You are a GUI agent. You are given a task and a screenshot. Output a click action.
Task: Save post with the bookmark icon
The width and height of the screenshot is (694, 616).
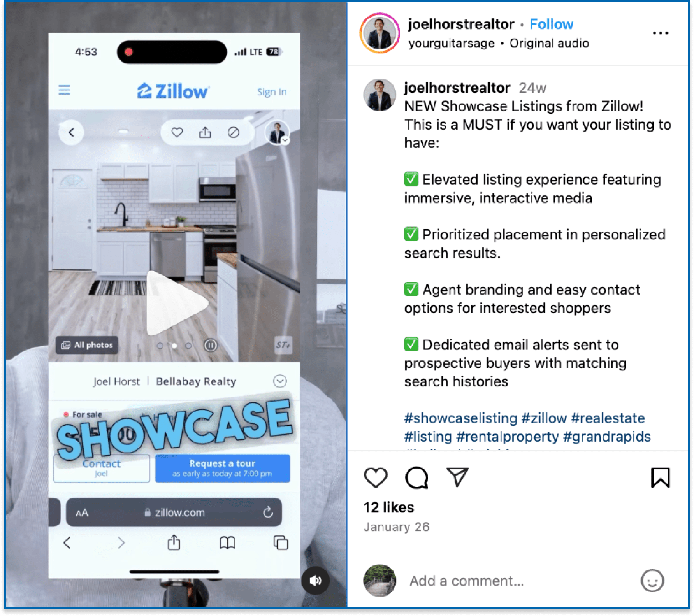[x=660, y=477]
